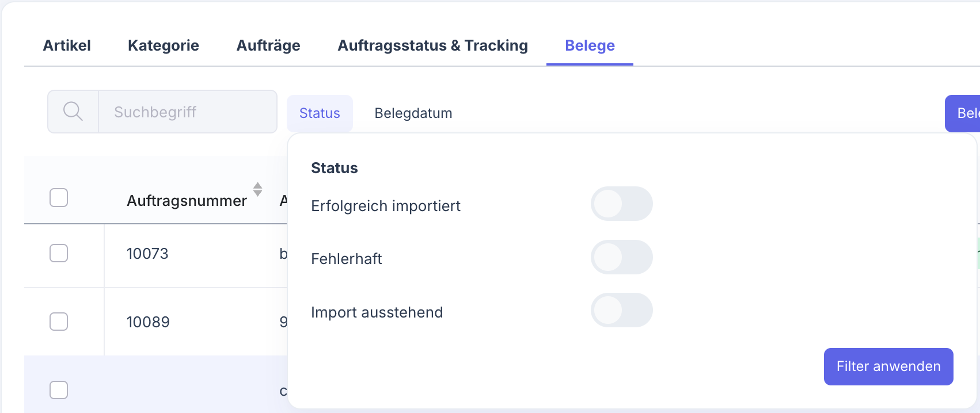980x413 pixels.
Task: Enable the Erfolgreich importiert toggle
Action: pos(622,204)
